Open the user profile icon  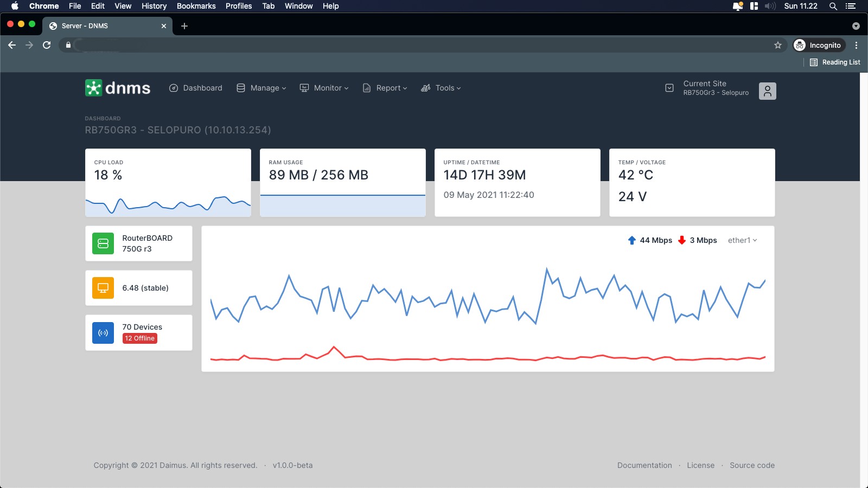click(x=767, y=91)
